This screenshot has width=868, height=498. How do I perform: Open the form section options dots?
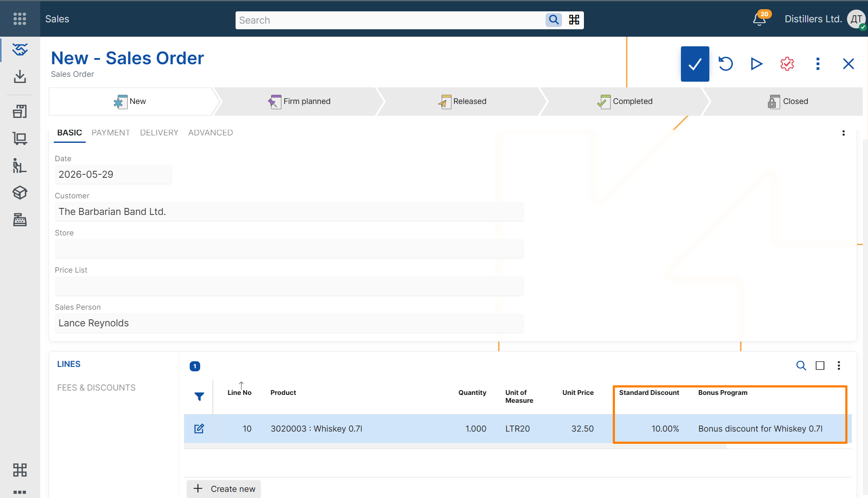point(843,133)
